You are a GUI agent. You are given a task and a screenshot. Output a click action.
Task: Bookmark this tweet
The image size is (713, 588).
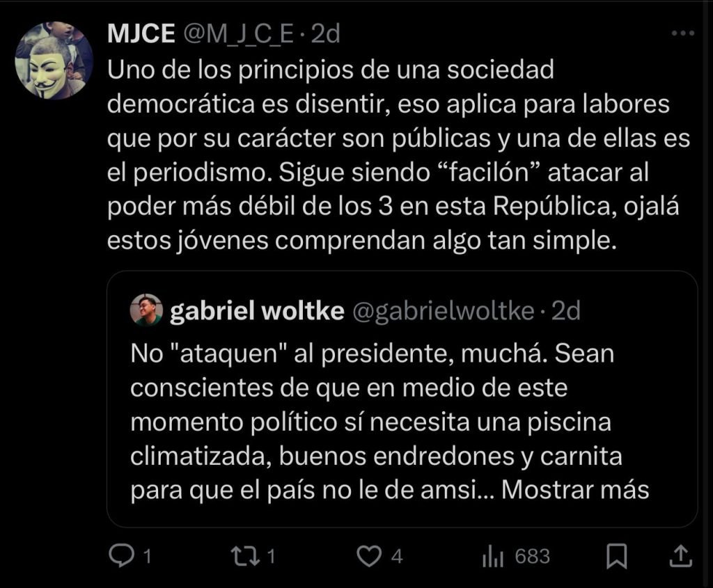click(x=617, y=555)
